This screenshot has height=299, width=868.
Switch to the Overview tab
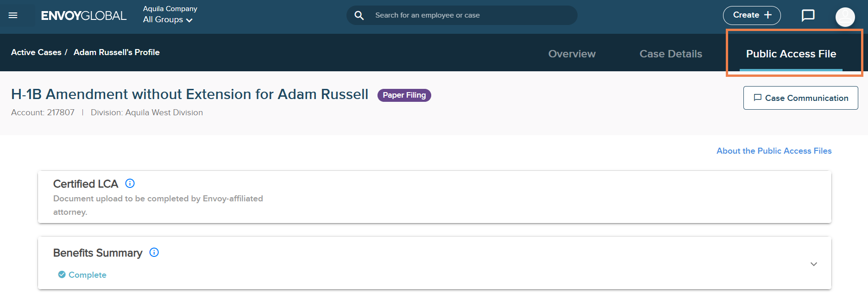572,54
